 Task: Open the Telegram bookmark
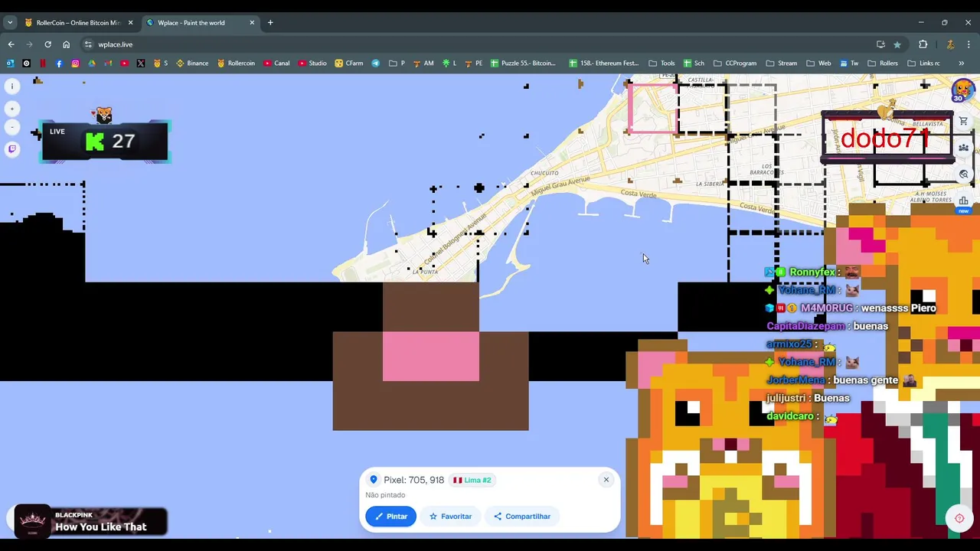[376, 63]
